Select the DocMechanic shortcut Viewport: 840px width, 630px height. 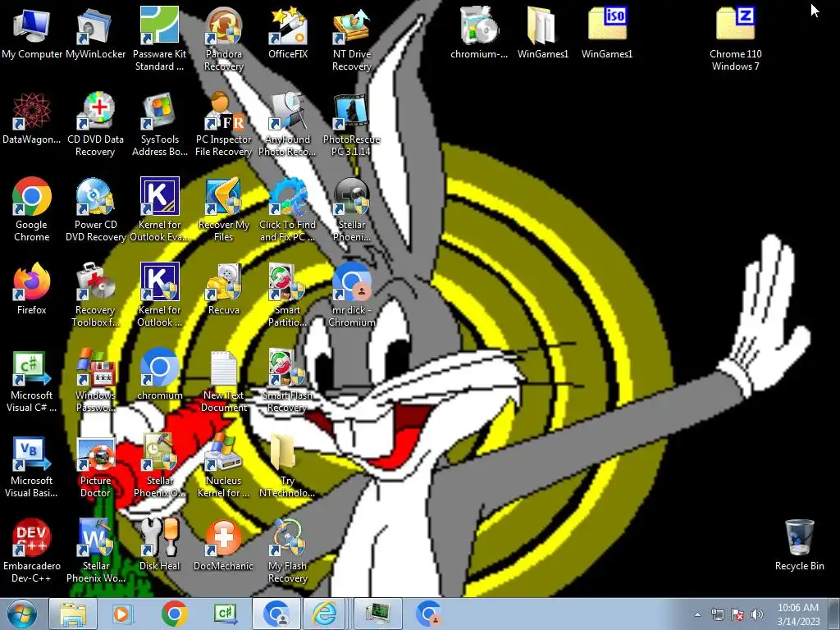224,546
